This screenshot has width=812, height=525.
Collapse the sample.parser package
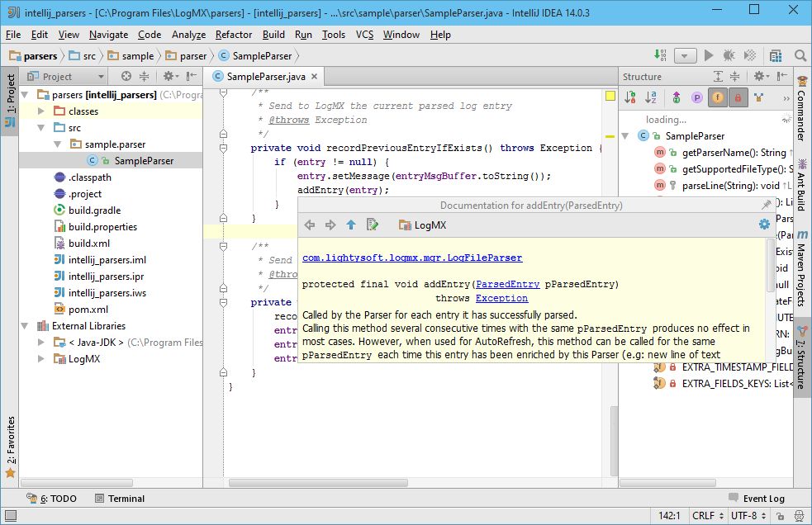pyautogui.click(x=58, y=144)
